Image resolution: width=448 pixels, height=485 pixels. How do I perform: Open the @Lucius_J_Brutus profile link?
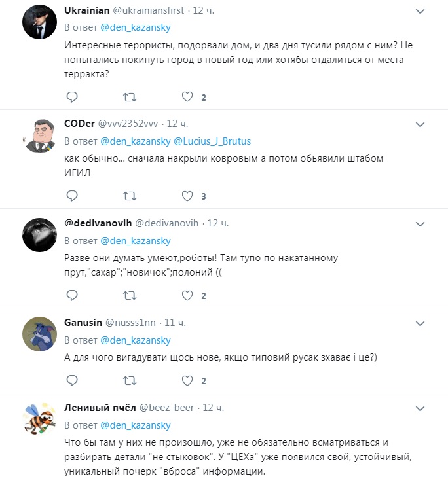point(212,141)
